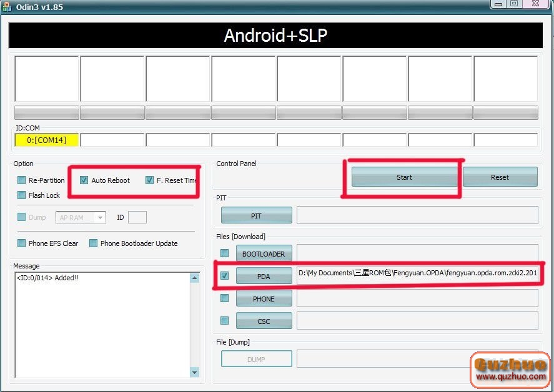Click the '<ID:0/014> Added!!' log line
Viewport: 554px width, 392px height.
pos(47,278)
